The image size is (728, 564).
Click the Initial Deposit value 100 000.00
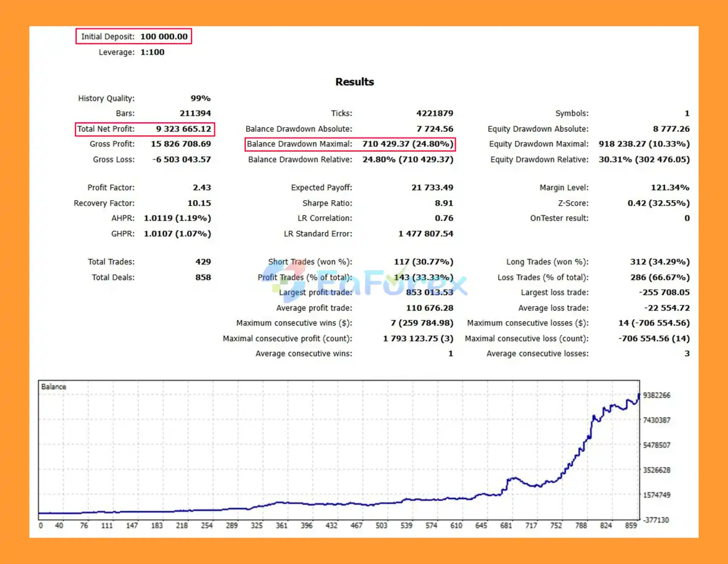click(164, 36)
